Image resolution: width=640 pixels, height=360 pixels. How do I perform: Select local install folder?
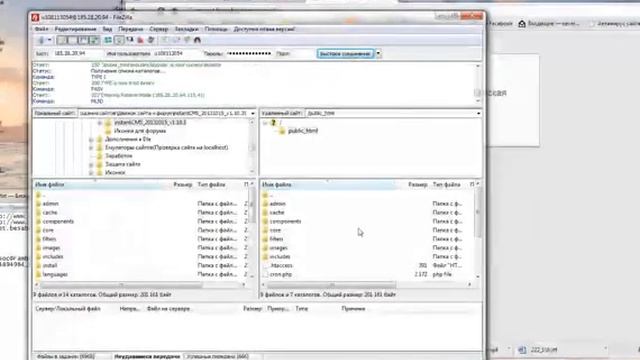[x=50, y=266]
